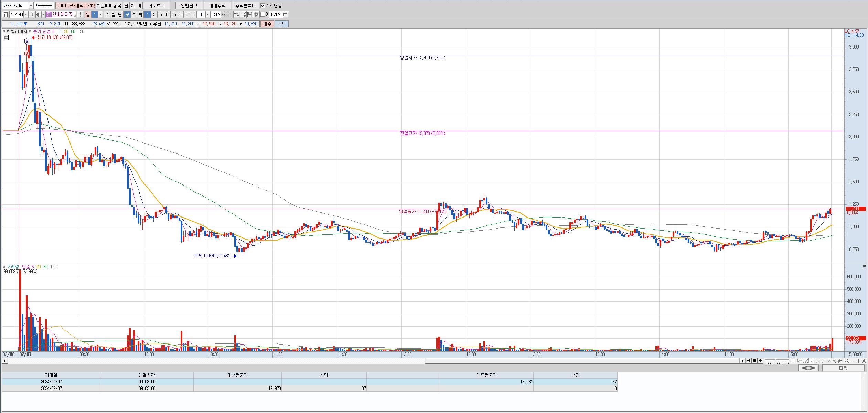Click the 다음 next button
Image resolution: width=868 pixels, height=413 pixels.
843,368
